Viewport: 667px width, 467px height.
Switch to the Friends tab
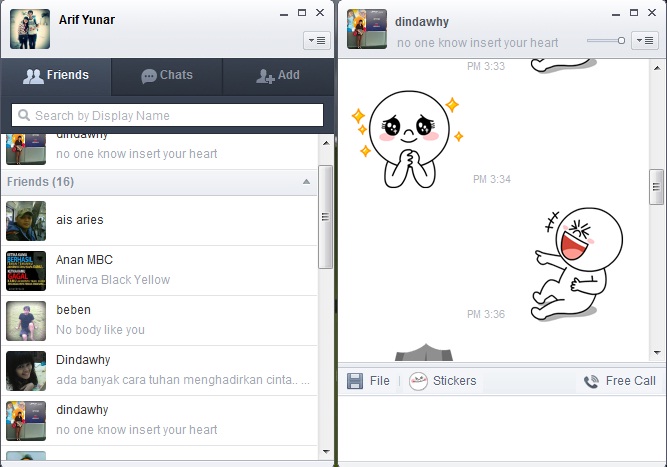[56, 76]
